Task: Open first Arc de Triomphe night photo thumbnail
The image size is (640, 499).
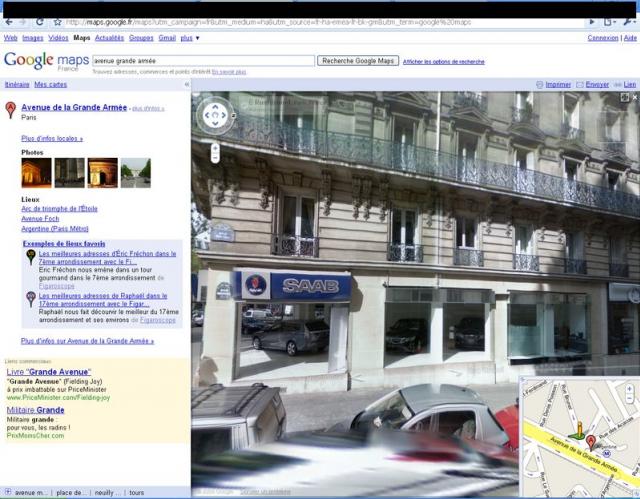Action: point(36,173)
